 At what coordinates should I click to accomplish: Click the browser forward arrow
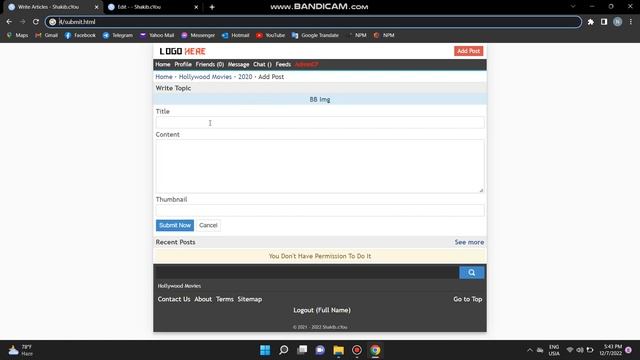[22, 22]
